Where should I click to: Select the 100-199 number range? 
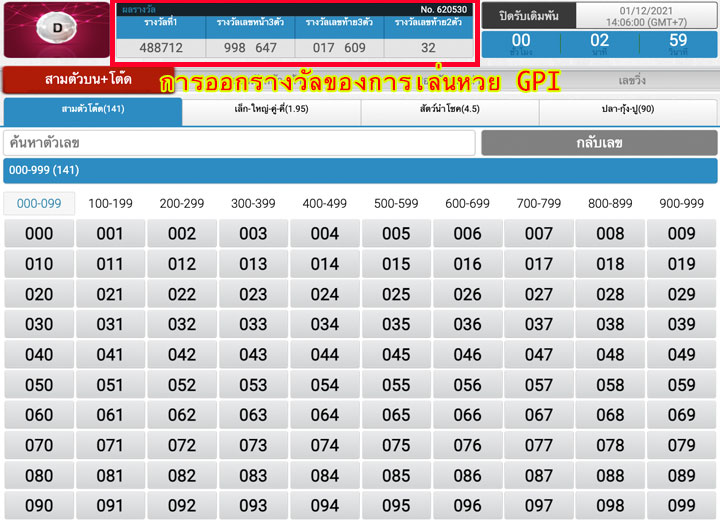click(110, 203)
